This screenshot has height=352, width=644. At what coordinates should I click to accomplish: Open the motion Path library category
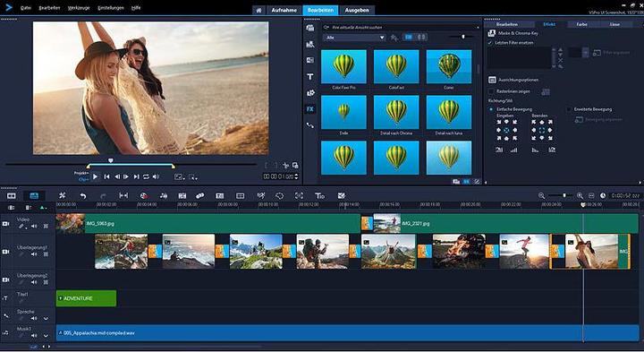(x=310, y=125)
